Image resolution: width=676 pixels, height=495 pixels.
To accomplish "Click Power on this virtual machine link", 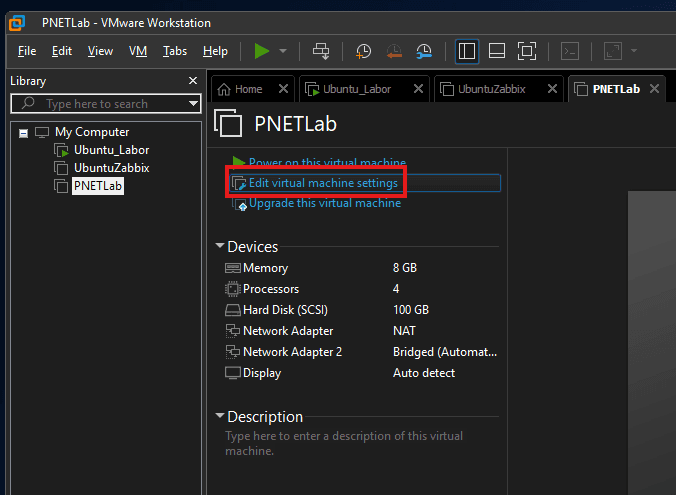I will point(327,162).
